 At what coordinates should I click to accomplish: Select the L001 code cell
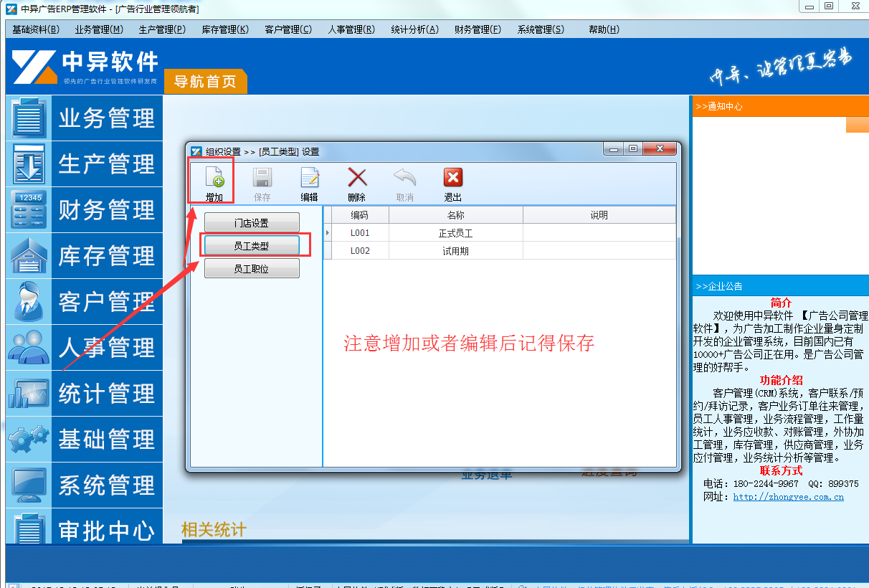coord(360,233)
